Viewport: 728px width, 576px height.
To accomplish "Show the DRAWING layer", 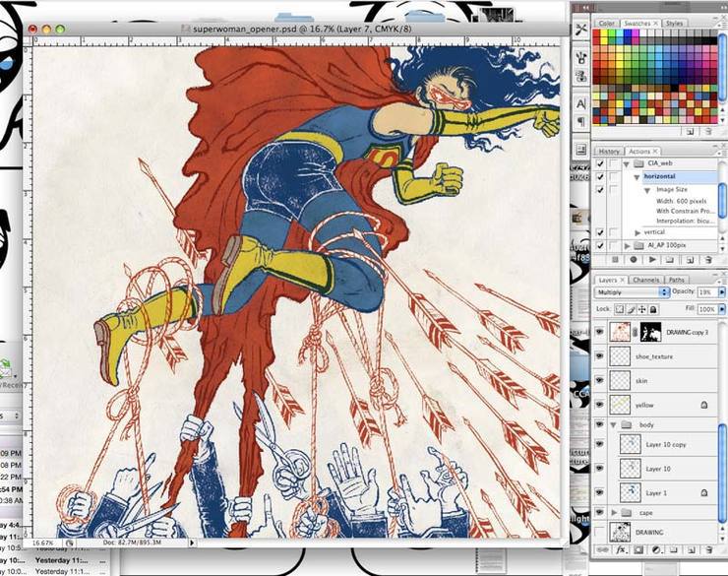I will pos(600,532).
